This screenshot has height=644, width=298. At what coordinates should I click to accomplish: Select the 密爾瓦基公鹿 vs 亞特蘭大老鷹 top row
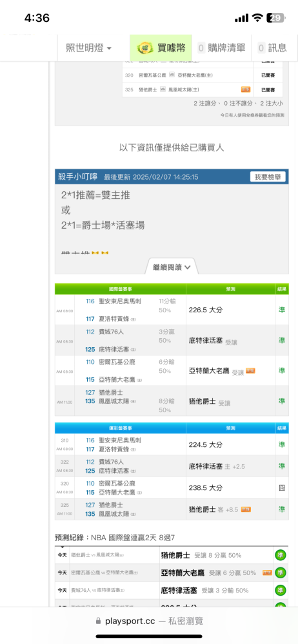point(203,75)
